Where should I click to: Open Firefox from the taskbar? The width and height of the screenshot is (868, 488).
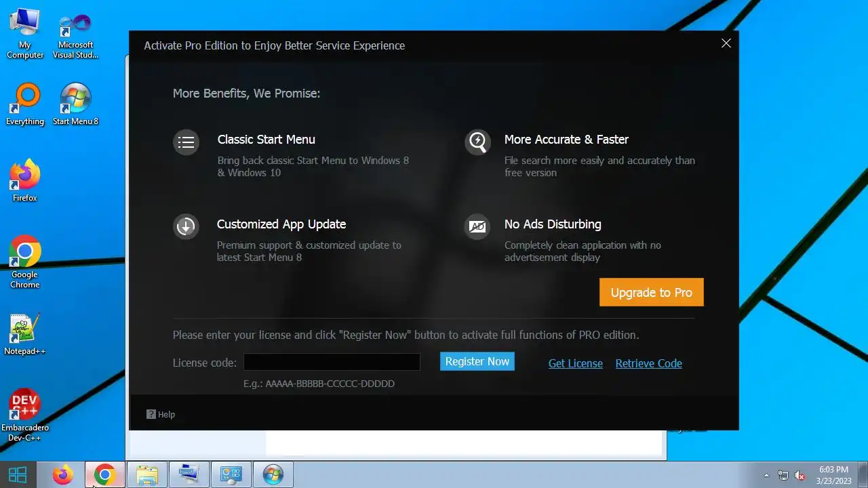point(63,474)
